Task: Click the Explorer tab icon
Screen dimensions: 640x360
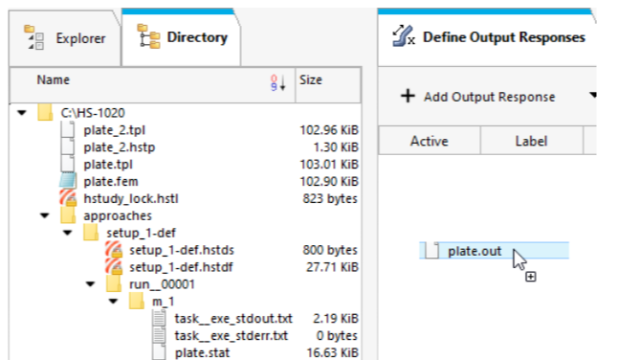Action: [x=34, y=38]
